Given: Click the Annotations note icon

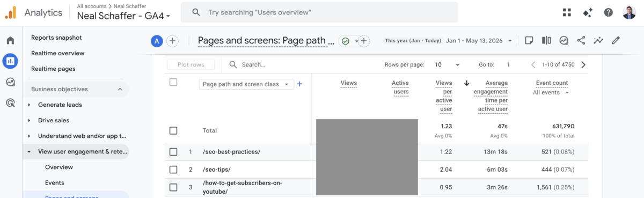Looking at the screenshot, I should point(529,40).
